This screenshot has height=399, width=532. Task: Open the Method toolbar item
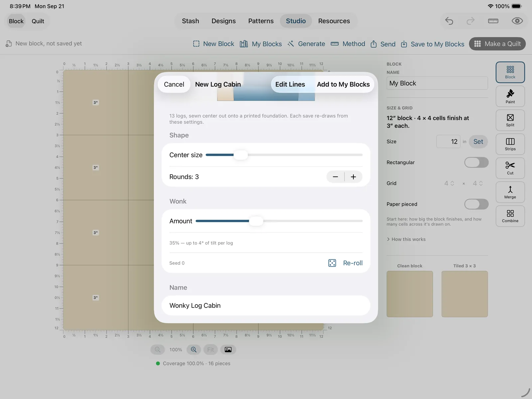coord(348,44)
